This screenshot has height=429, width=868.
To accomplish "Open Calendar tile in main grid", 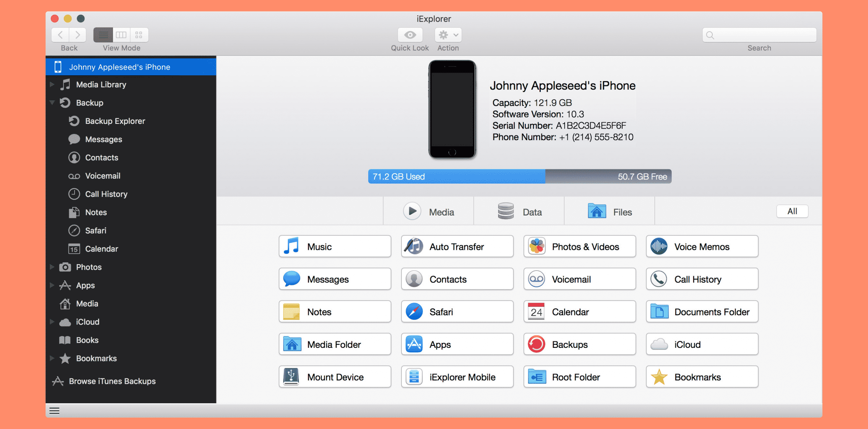I will 579,312.
